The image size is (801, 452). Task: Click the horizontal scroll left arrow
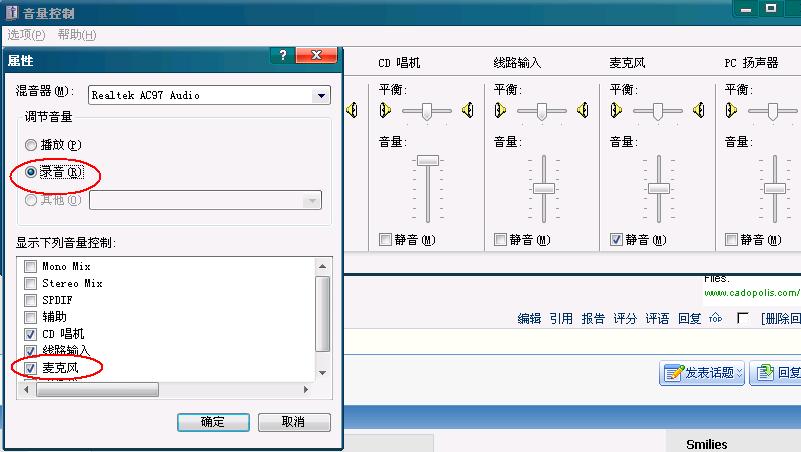27,390
